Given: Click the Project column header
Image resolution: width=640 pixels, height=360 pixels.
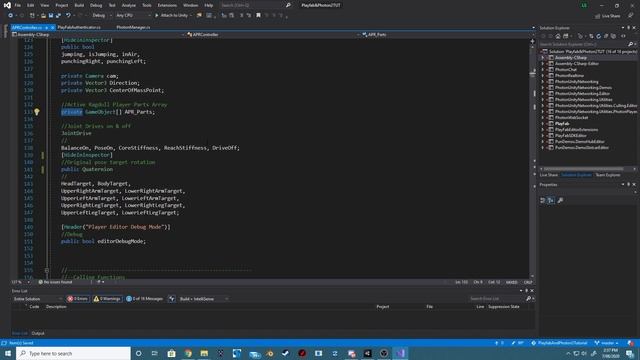Looking at the screenshot, I should [x=382, y=307].
